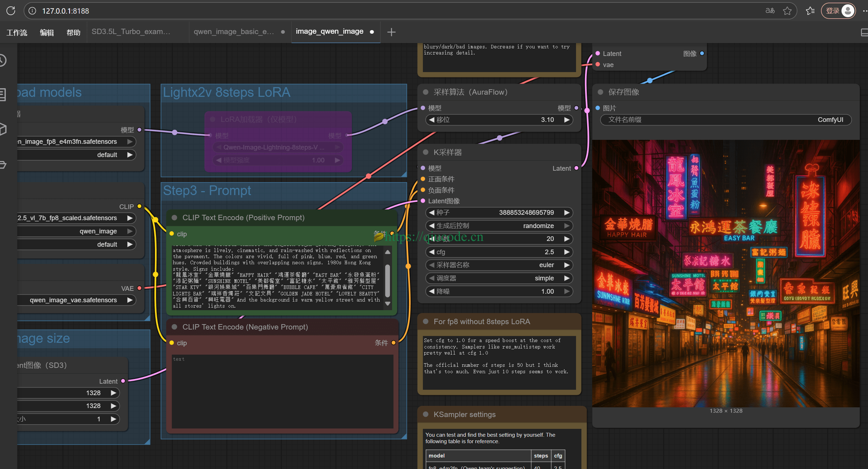Collapse the Positive Prompt CLIP Text Encode node
The height and width of the screenshot is (469, 868).
[x=175, y=218]
